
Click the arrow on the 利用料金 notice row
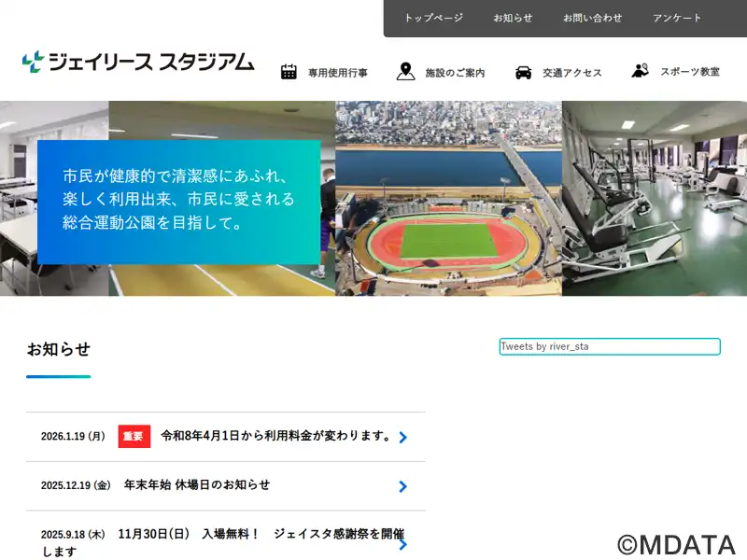[x=403, y=437]
